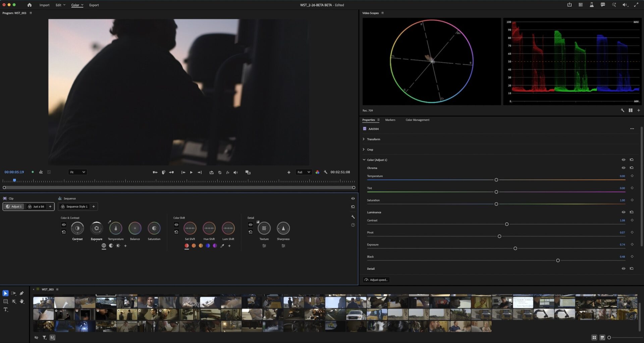Image resolution: width=644 pixels, height=343 pixels.
Task: Select the Hue Shift wheel
Action: (x=209, y=228)
